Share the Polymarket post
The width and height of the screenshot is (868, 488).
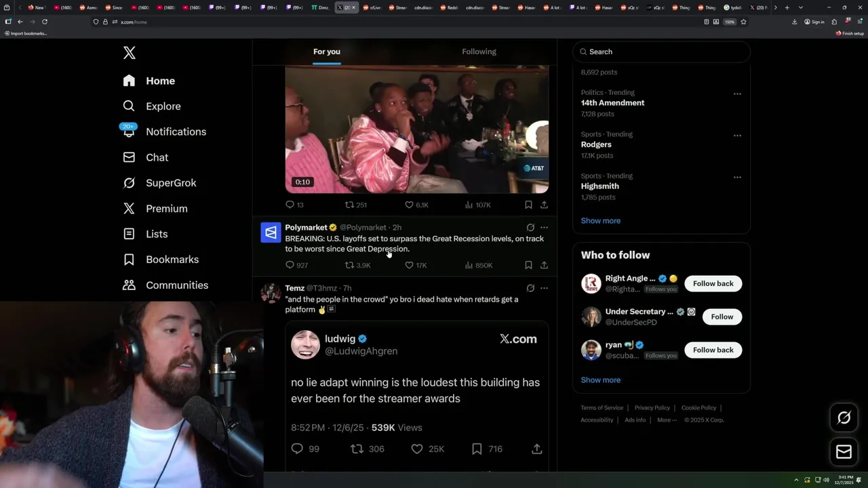[x=544, y=265]
